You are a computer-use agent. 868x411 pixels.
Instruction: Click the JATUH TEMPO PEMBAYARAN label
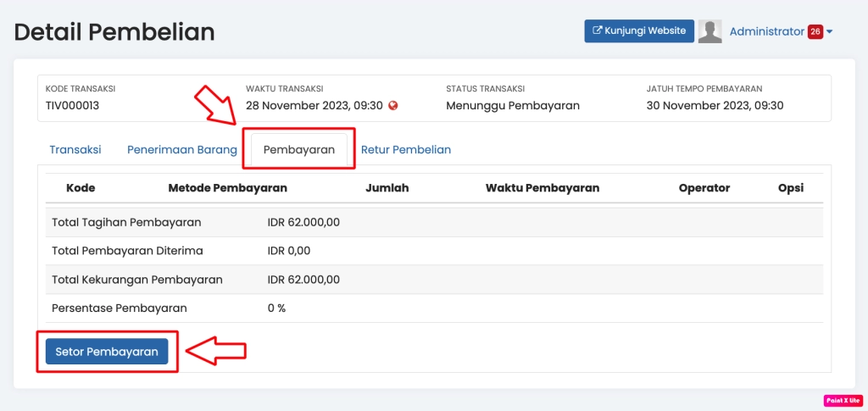click(x=704, y=88)
